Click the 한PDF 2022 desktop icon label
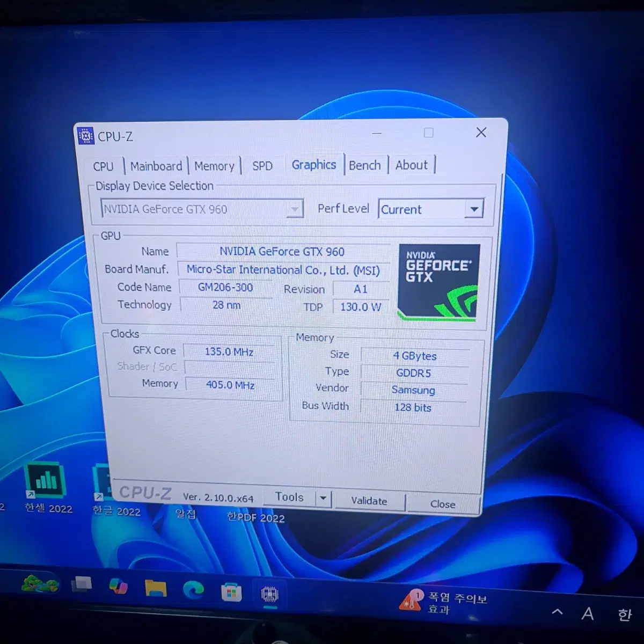Viewport: 644px width, 644px height. (255, 517)
